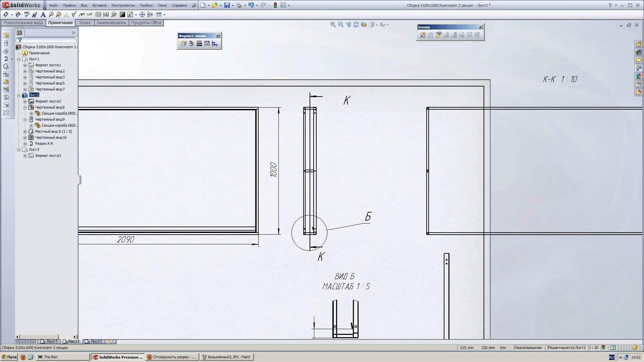Screen dimensions: 644x362
Task: Click the Undo icon
Action: click(x=251, y=5)
